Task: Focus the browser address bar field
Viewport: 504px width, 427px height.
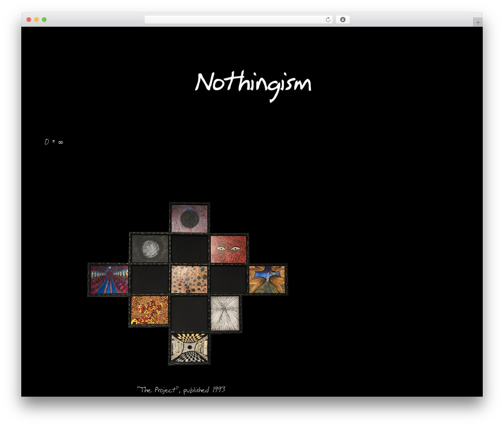Action: [x=238, y=20]
